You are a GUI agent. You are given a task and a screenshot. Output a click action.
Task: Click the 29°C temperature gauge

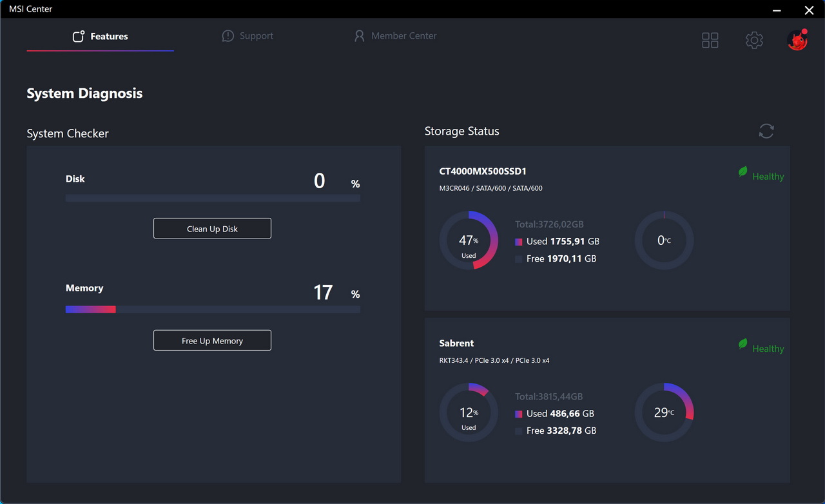(x=664, y=412)
